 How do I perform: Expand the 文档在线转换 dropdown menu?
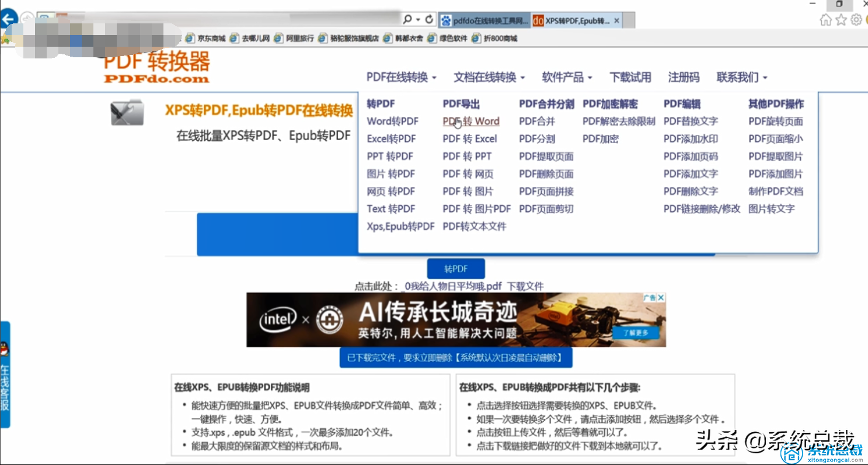(x=489, y=77)
